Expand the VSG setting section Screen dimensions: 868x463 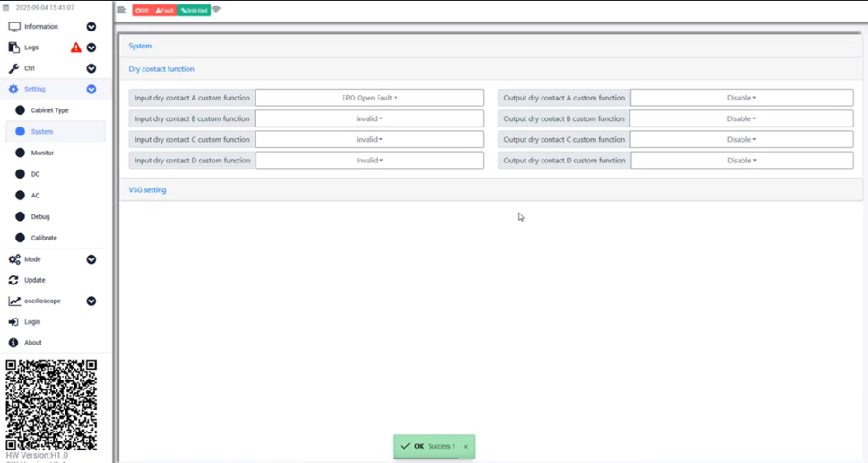pyautogui.click(x=148, y=190)
